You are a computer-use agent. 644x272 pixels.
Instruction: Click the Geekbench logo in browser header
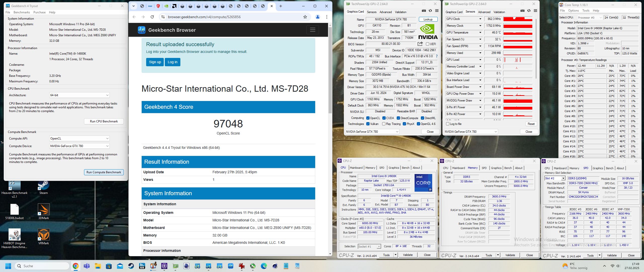pos(142,30)
